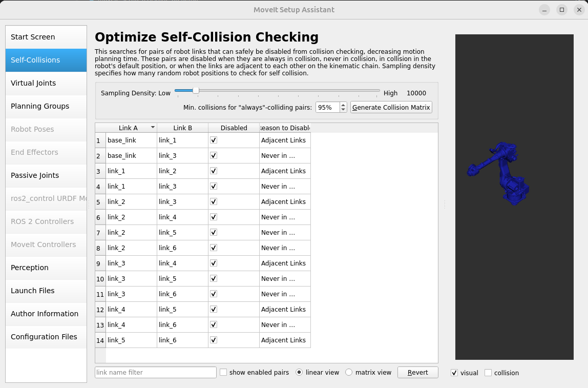Toggle disabled checkbox for link_2 and link_4
Image resolution: width=588 pixels, height=388 pixels.
(x=214, y=217)
